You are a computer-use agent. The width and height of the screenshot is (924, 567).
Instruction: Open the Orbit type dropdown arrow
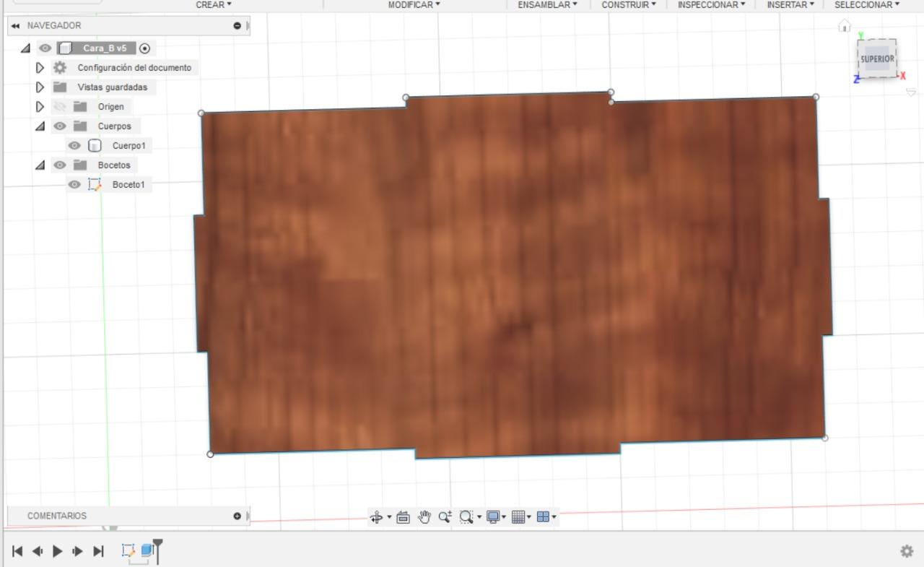click(x=390, y=517)
